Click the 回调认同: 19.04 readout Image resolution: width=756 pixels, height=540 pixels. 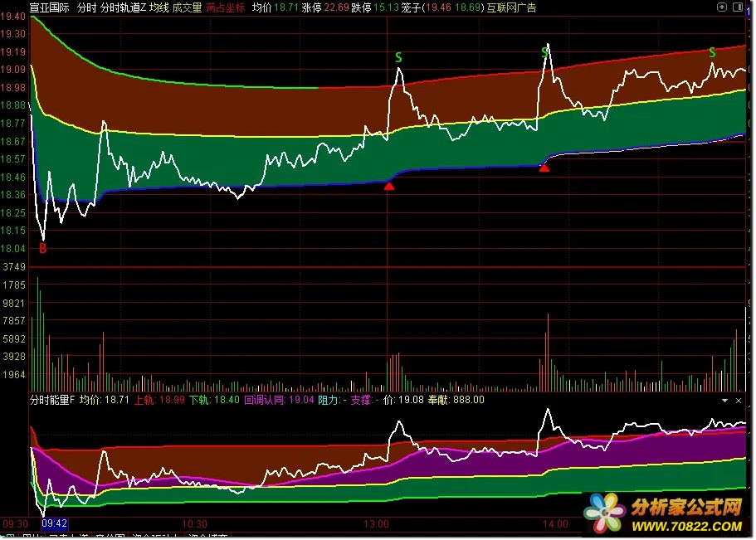(x=279, y=400)
